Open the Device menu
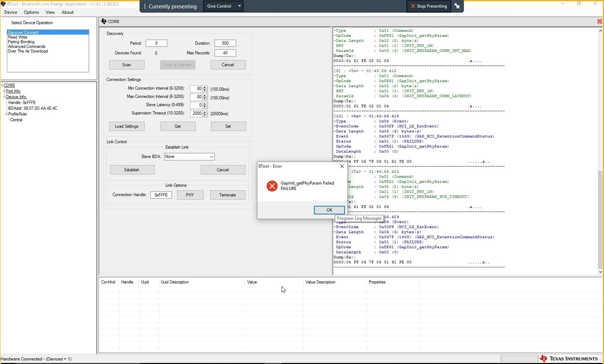The image size is (604, 364). pos(10,12)
